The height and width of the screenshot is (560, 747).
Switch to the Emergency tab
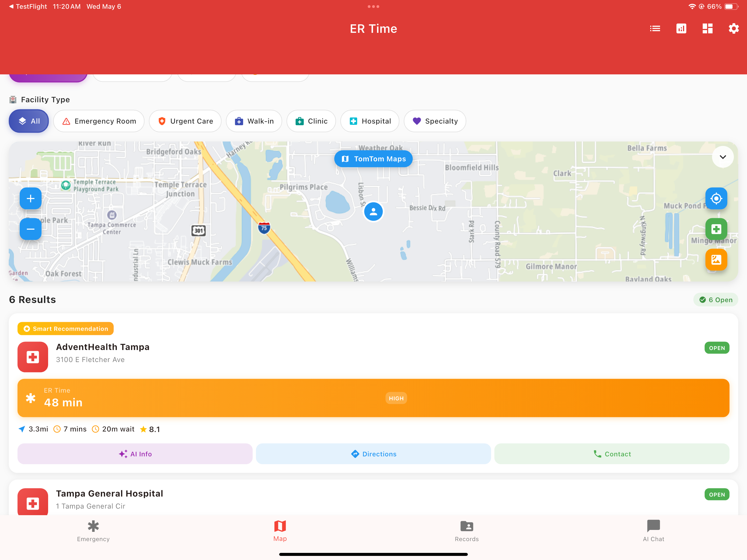click(93, 531)
